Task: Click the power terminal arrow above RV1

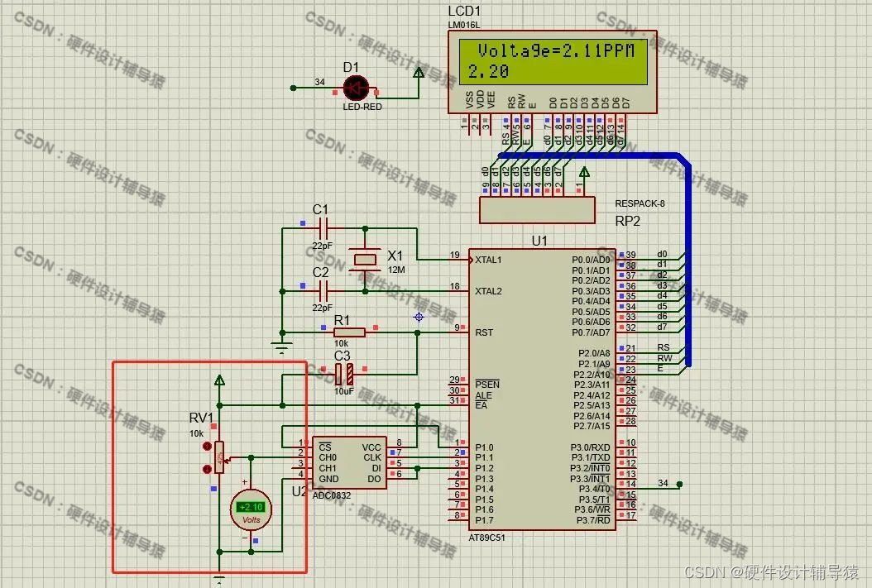Action: 220,380
